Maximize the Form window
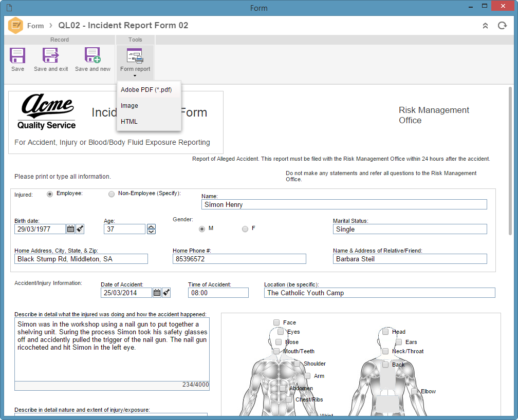Image resolution: width=518 pixels, height=420 pixels. click(x=484, y=6)
